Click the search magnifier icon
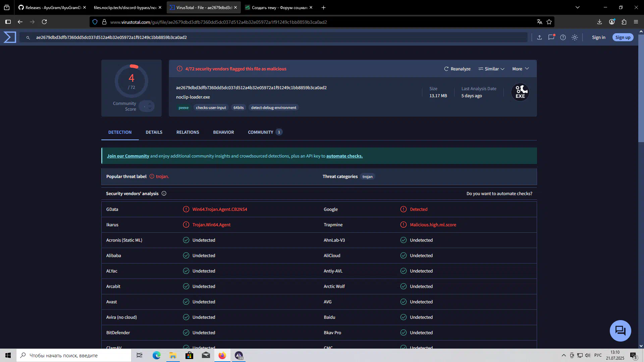644x362 pixels. tap(28, 38)
